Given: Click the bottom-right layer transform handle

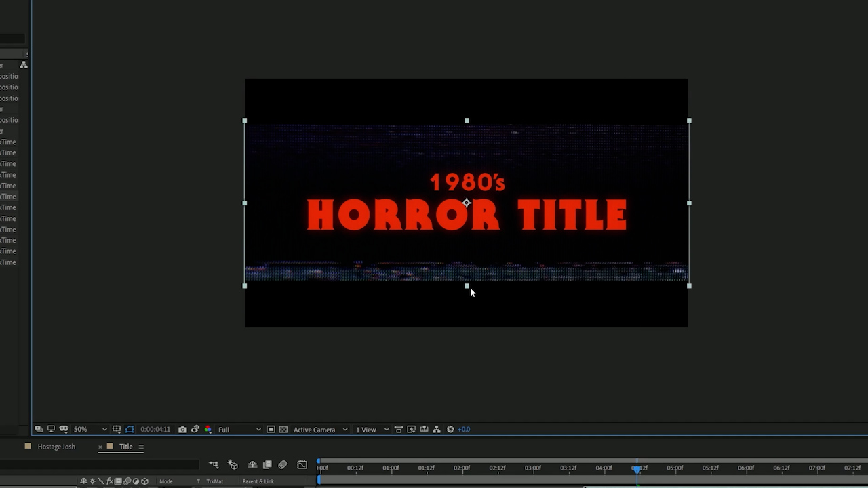Looking at the screenshot, I should pos(689,286).
